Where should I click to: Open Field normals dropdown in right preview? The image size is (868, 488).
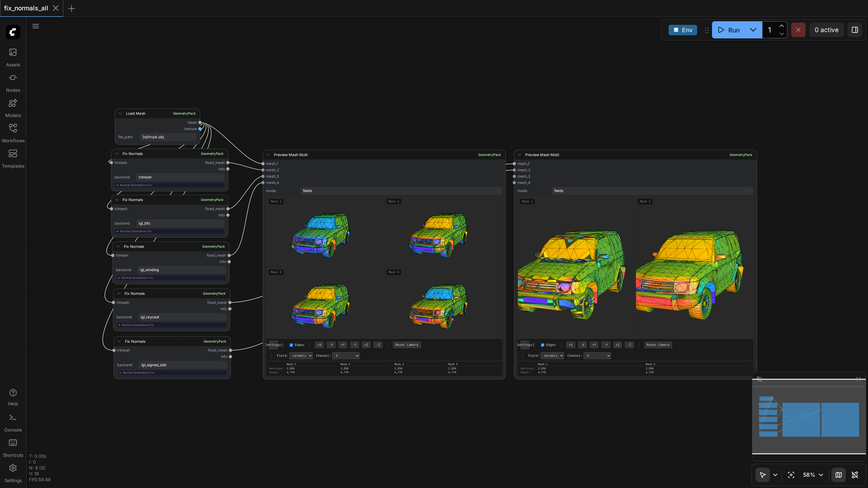pos(552,356)
